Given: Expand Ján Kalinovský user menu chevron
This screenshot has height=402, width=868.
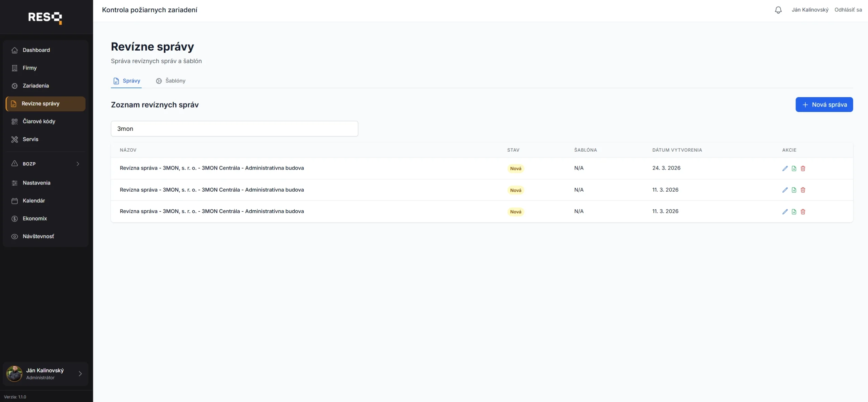Looking at the screenshot, I should tap(80, 374).
